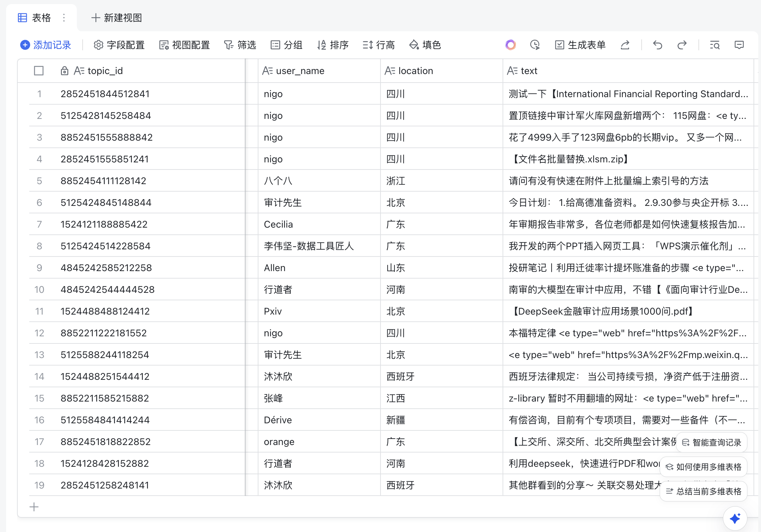Select row number 19

[x=39, y=485]
